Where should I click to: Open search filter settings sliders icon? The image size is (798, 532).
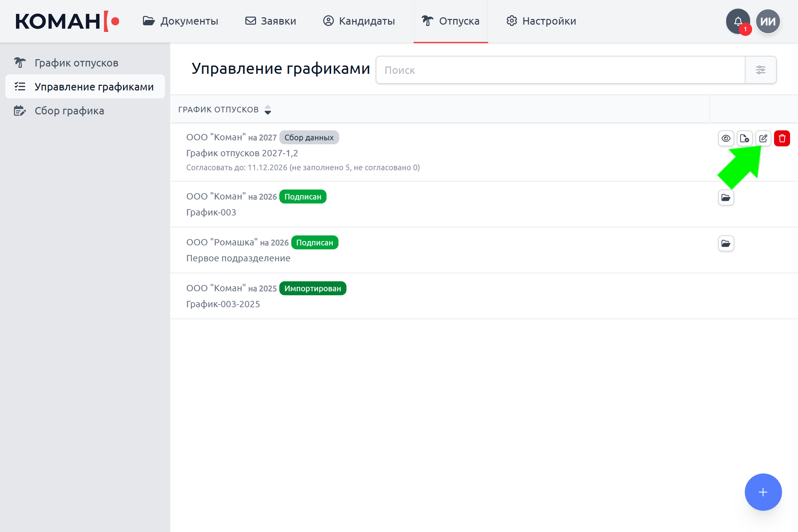[x=761, y=70]
